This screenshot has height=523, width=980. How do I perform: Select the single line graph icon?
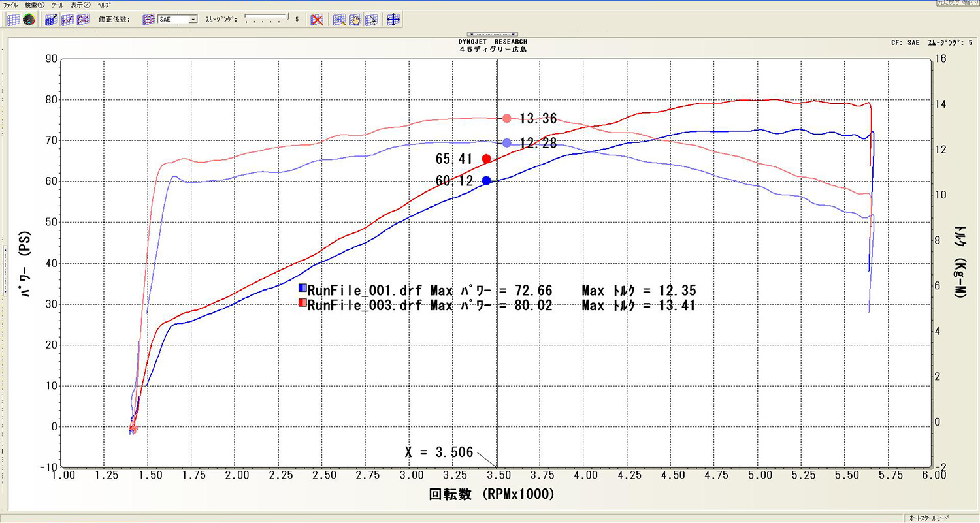pyautogui.click(x=67, y=20)
